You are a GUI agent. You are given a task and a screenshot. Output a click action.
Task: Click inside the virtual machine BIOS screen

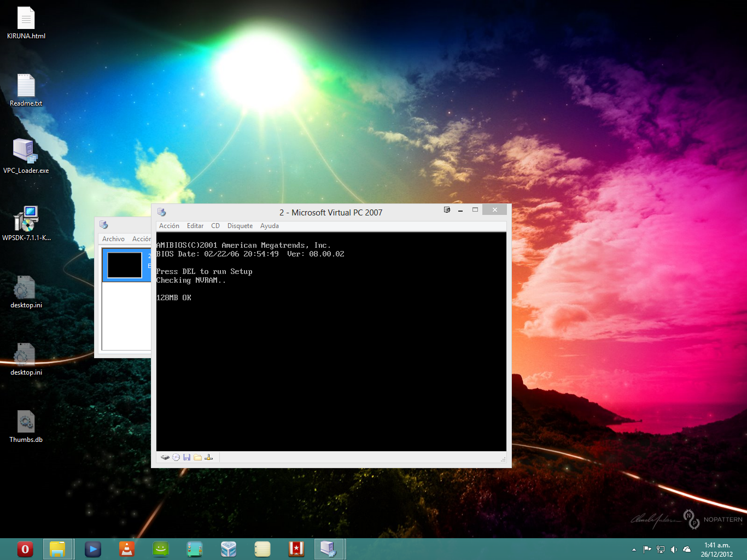(x=331, y=355)
